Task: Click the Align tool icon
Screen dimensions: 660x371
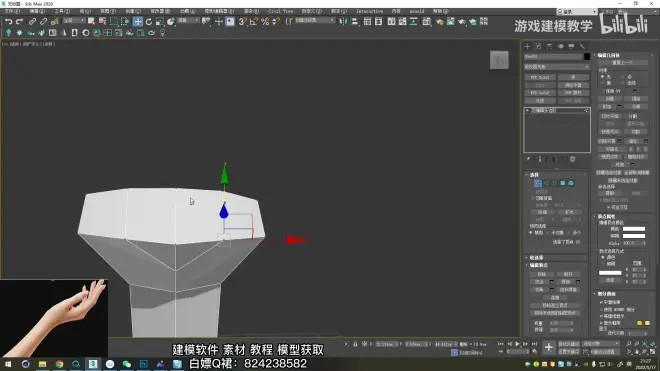Action: (x=355, y=21)
